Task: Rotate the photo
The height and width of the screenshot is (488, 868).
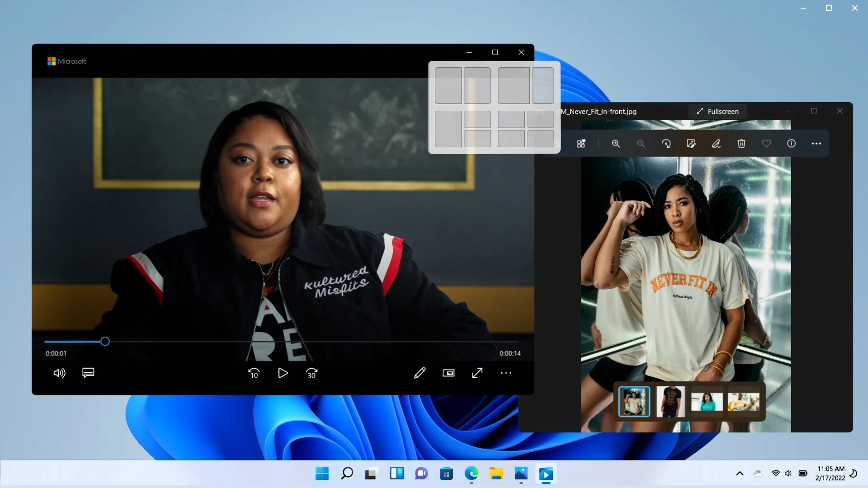Action: point(666,144)
